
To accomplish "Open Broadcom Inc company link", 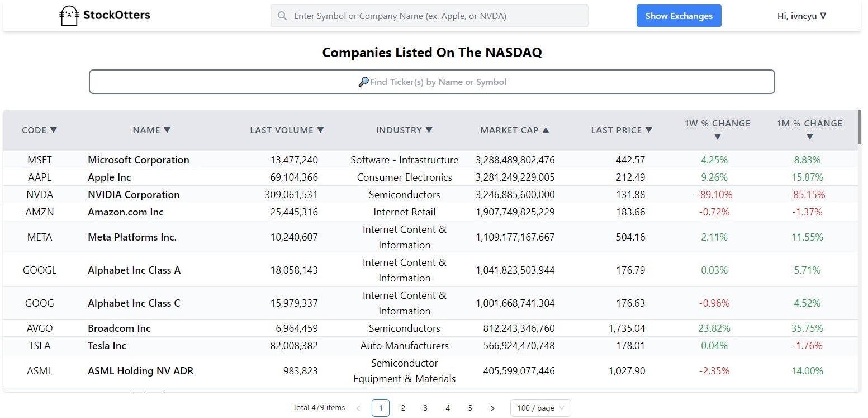I will 119,328.
